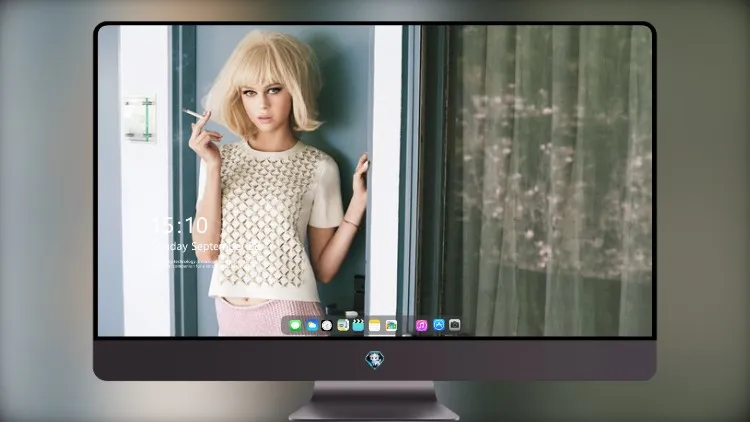Open the Photos gallery app in dock
Image resolution: width=750 pixels, height=422 pixels.
point(391,326)
